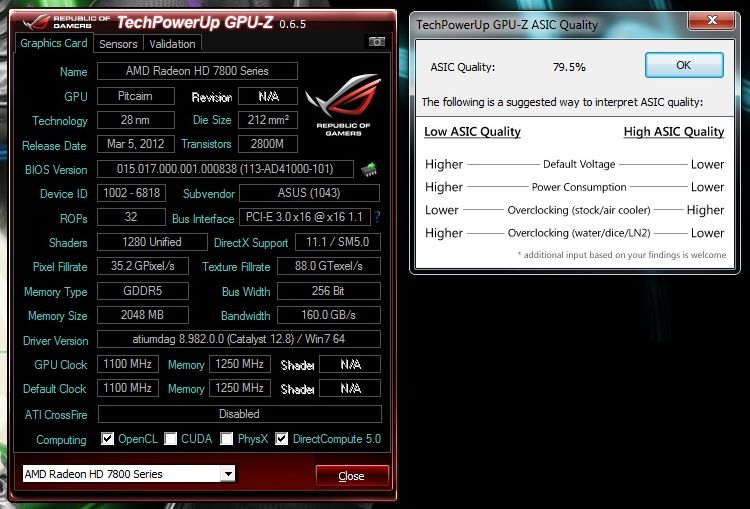750x509 pixels.
Task: Click the GPU Clock field 1100 MHz
Action: pyautogui.click(x=128, y=364)
